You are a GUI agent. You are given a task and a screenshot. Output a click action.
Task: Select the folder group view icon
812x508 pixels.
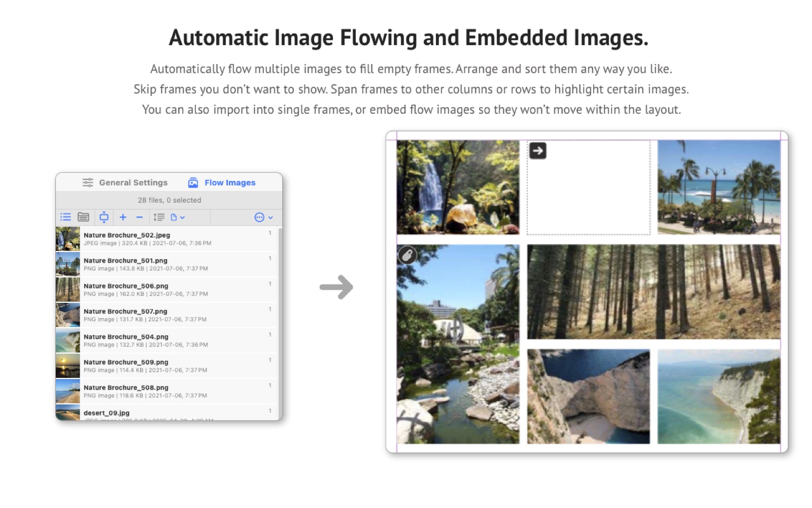point(83,217)
